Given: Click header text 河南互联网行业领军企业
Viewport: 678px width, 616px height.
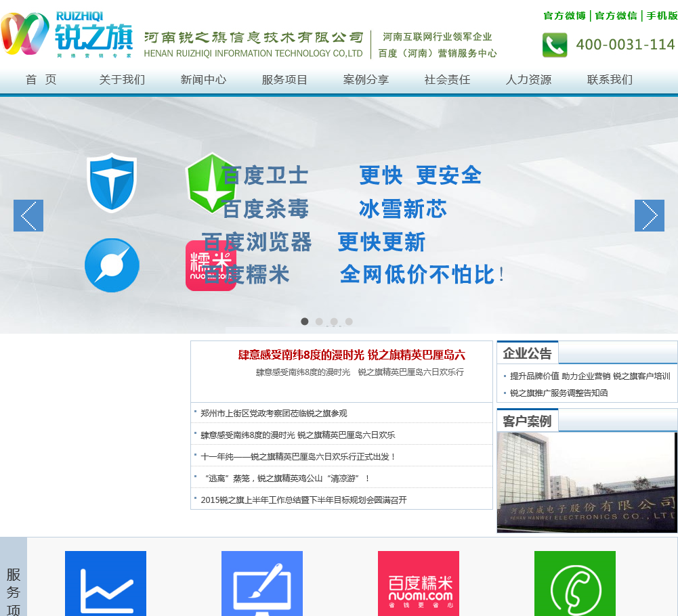Looking at the screenshot, I should pyautogui.click(x=437, y=37).
